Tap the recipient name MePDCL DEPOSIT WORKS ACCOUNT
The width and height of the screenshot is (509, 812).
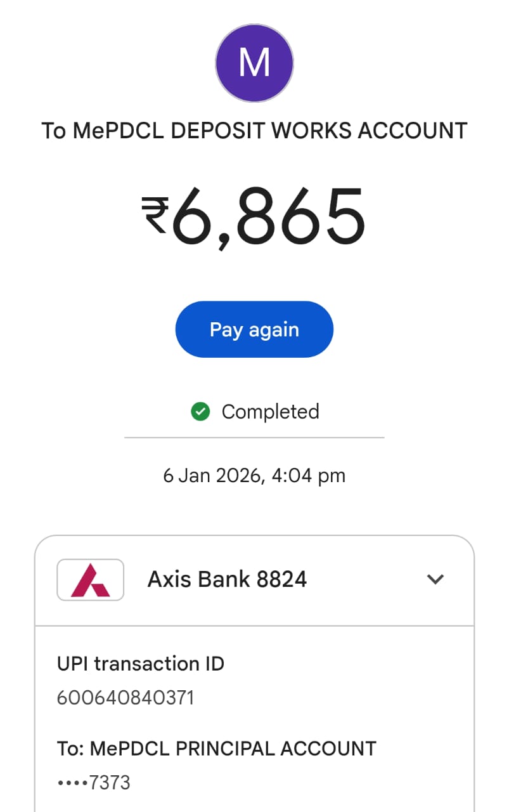(x=254, y=131)
